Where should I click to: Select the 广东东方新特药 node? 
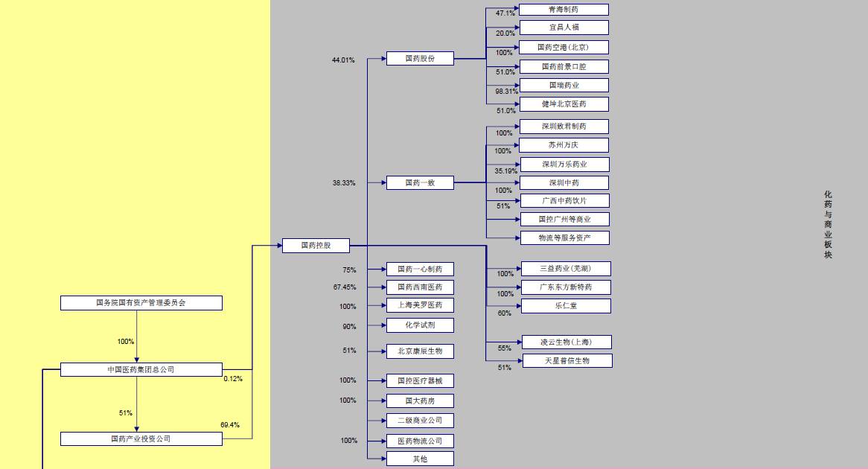(566, 287)
